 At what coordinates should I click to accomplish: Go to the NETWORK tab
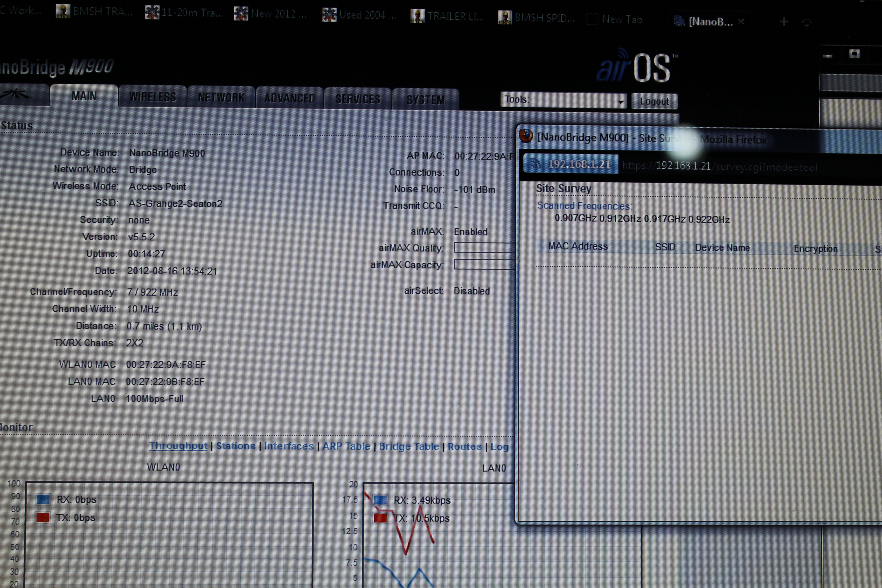tap(221, 97)
